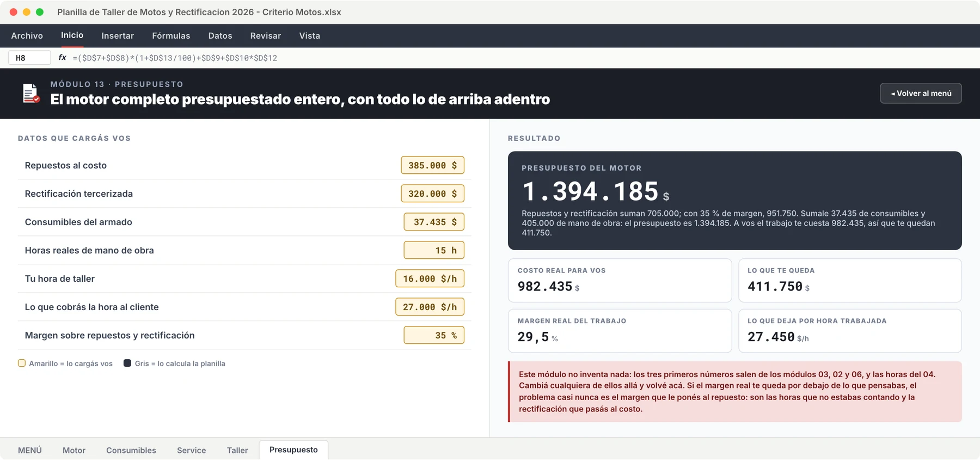Image resolution: width=980 pixels, height=460 pixels.
Task: Select the Tu hora de taller 16.000 field
Action: pos(430,279)
